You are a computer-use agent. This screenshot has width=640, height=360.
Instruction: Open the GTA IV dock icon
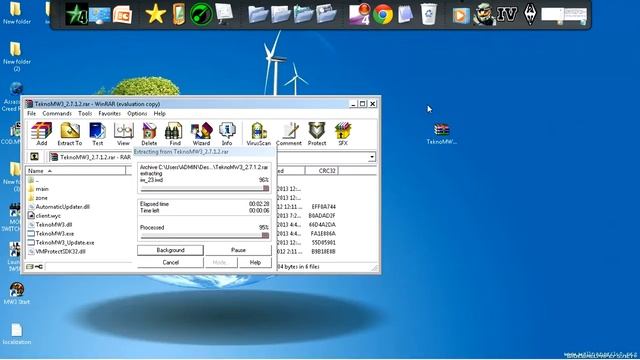[x=507, y=15]
